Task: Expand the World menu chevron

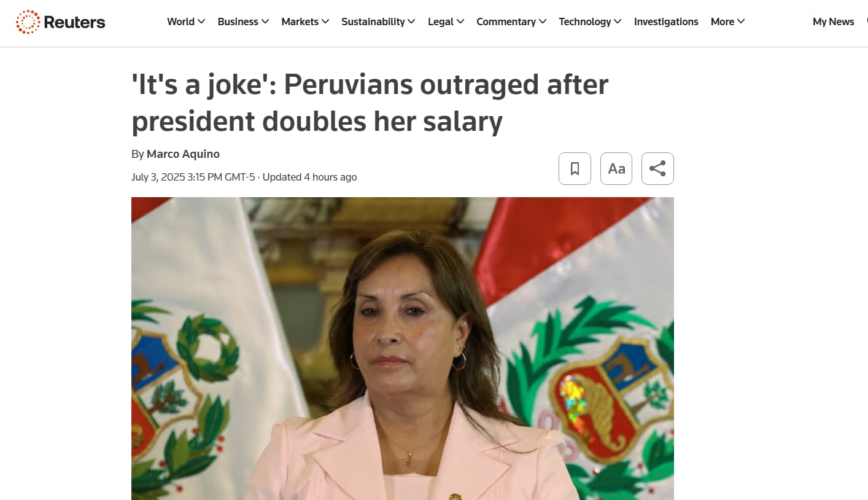Action: point(201,21)
